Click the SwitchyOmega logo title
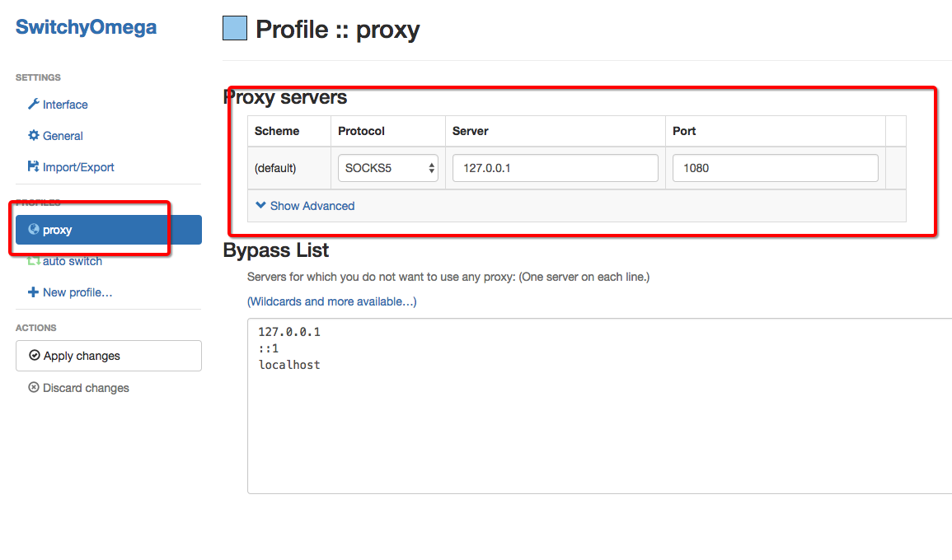952x560 pixels. pyautogui.click(x=86, y=26)
